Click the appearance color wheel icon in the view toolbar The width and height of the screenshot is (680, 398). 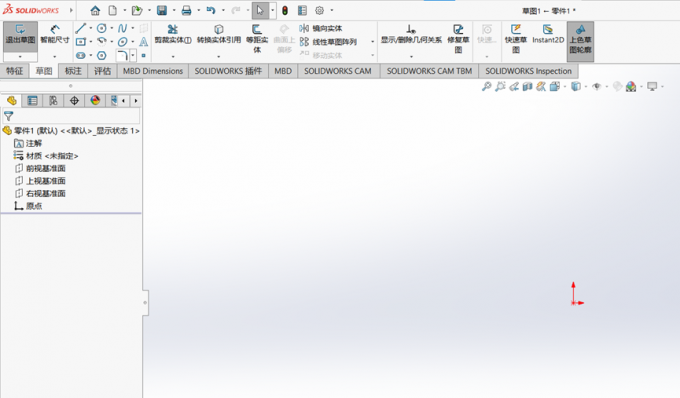[631, 87]
